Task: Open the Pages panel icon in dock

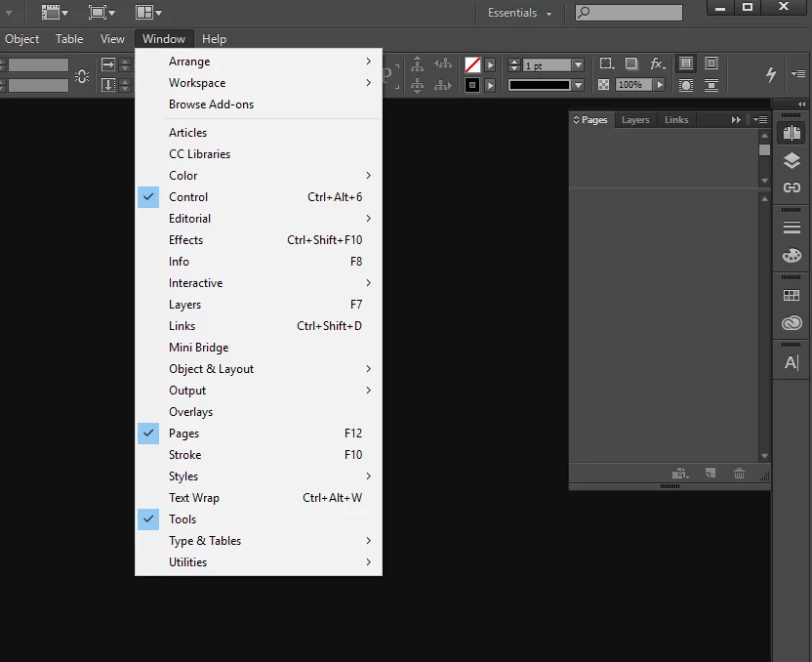Action: point(792,133)
